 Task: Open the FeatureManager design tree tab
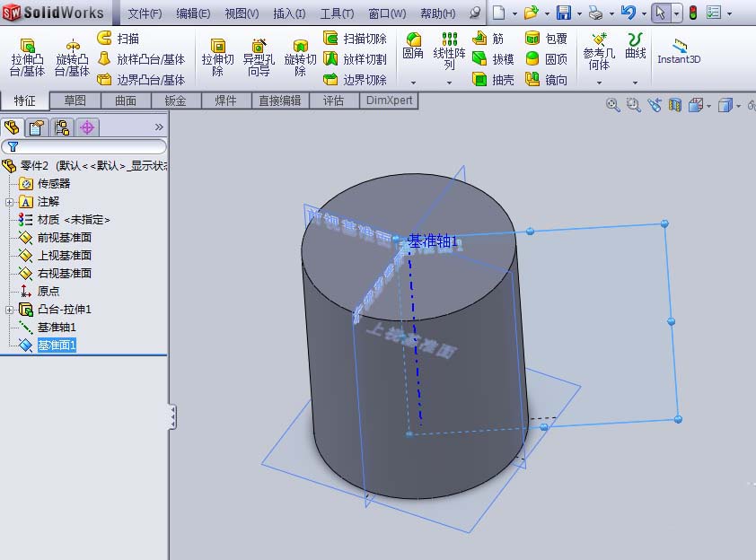coord(12,127)
